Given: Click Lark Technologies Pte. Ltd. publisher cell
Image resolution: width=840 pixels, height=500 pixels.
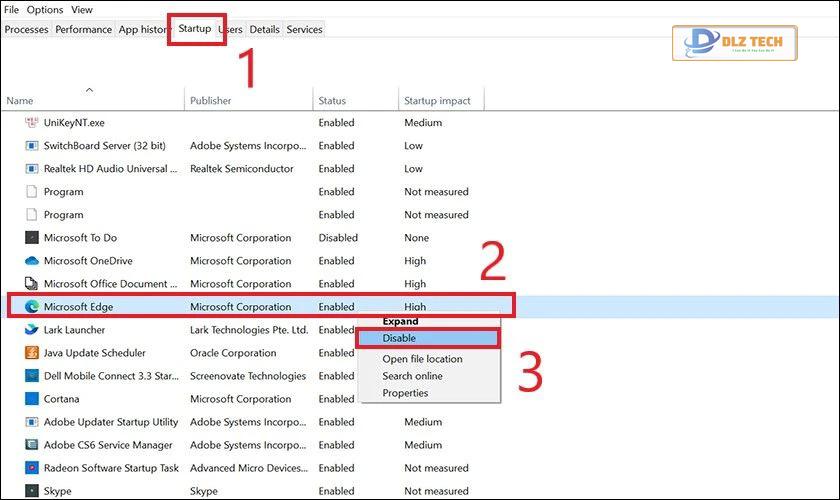Looking at the screenshot, I should click(x=249, y=330).
